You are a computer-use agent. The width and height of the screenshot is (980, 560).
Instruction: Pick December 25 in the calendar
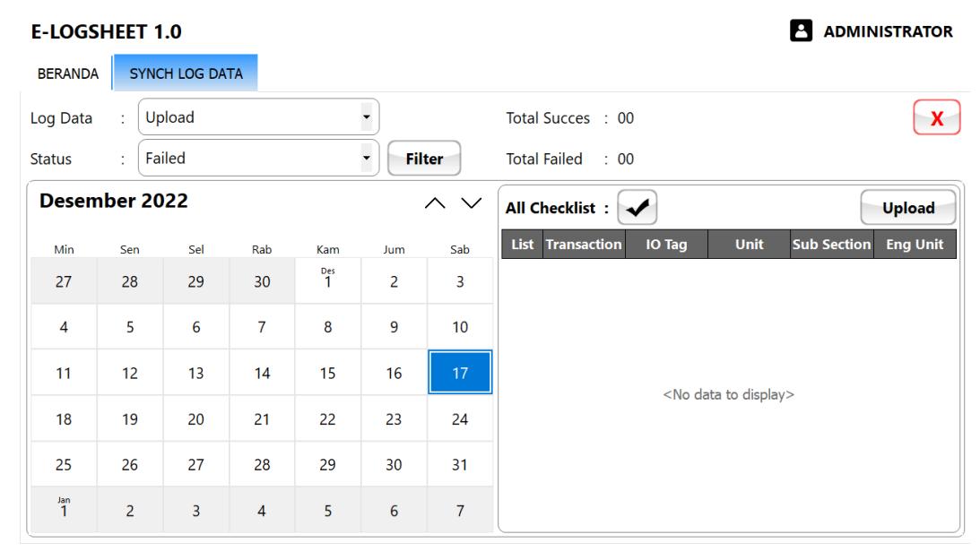(x=64, y=464)
